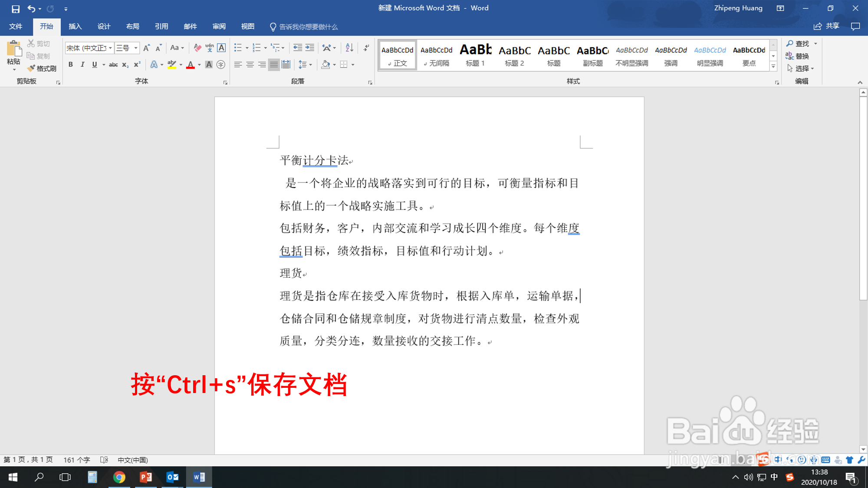The height and width of the screenshot is (488, 868).
Task: Expand the bullet list style dropdown
Action: point(247,48)
